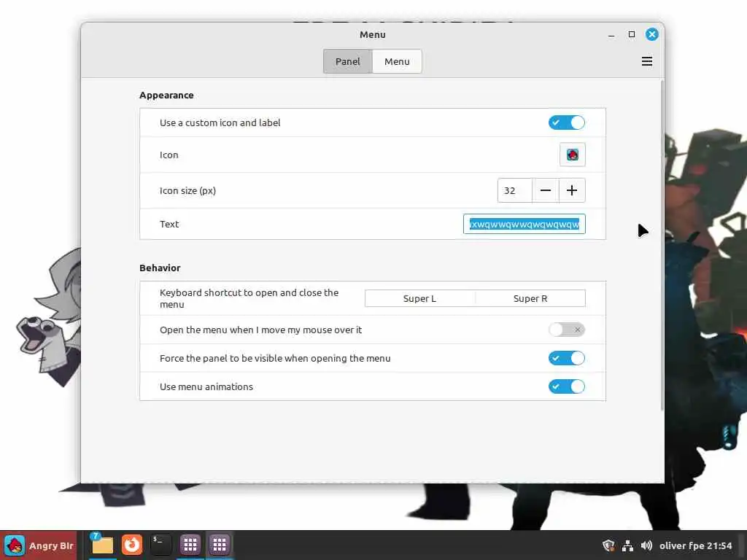This screenshot has width=747, height=560.
Task: Increase icon size with the plus button
Action: (x=572, y=190)
